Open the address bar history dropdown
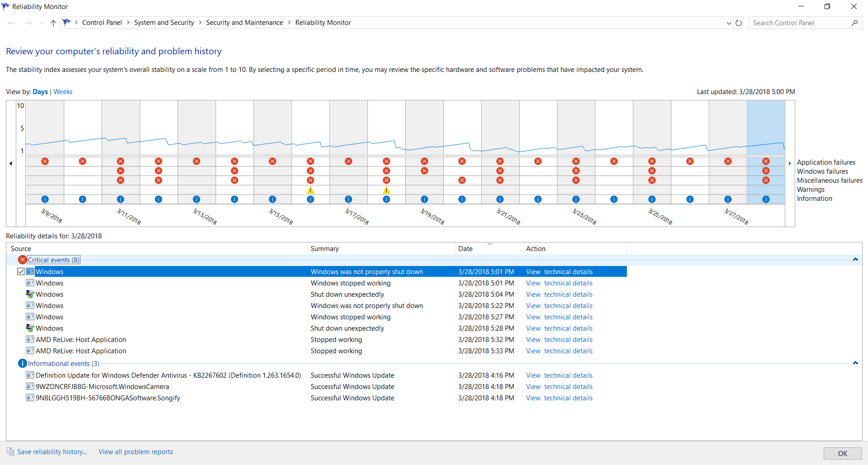This screenshot has height=465, width=868. pos(729,23)
